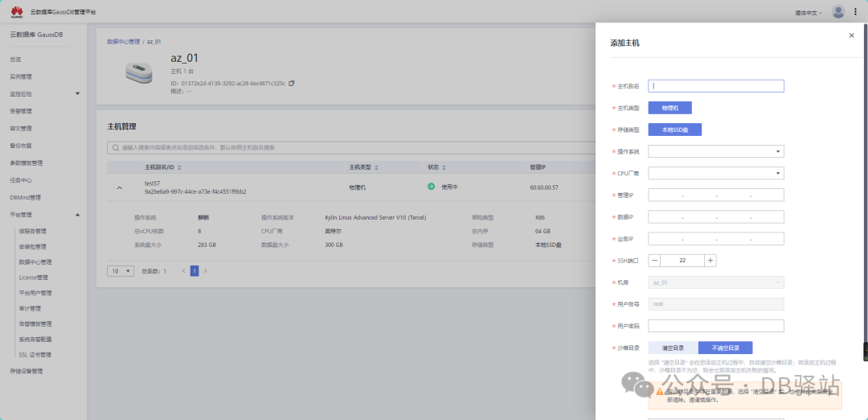The height and width of the screenshot is (420, 868).
Task: Open 总览 in sidebar
Action: pos(15,60)
